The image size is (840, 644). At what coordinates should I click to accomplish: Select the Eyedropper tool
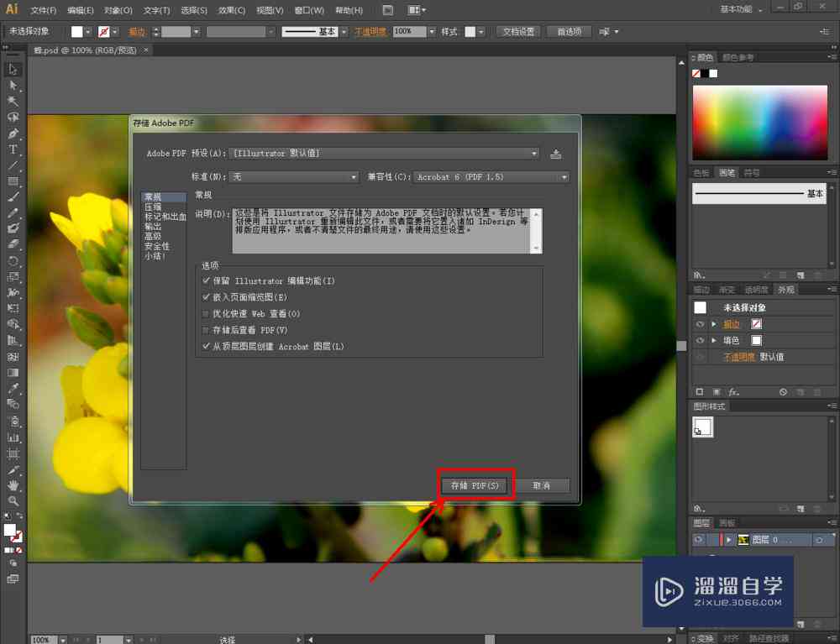[13, 388]
